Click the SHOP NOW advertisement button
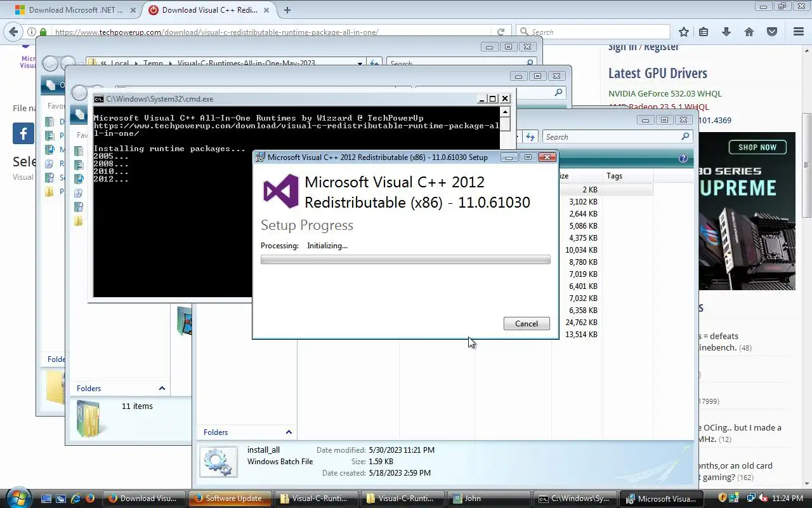Image resolution: width=812 pixels, height=508 pixels. tap(757, 147)
